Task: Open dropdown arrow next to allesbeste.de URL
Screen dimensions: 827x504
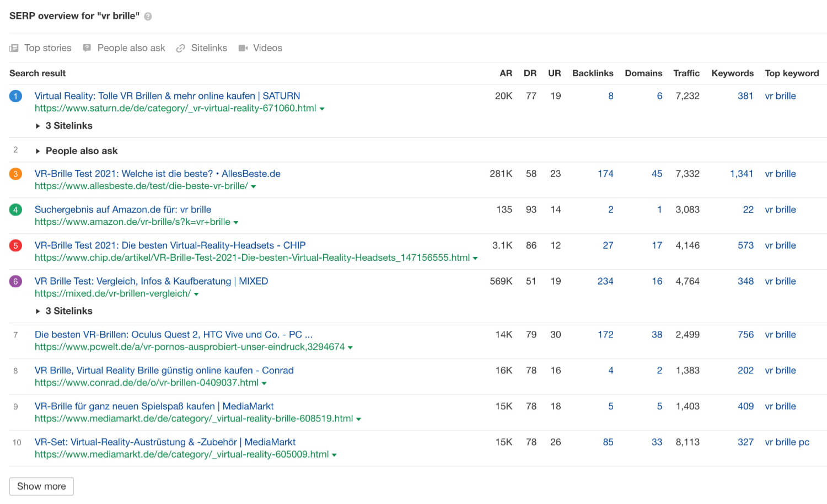Action: point(254,187)
